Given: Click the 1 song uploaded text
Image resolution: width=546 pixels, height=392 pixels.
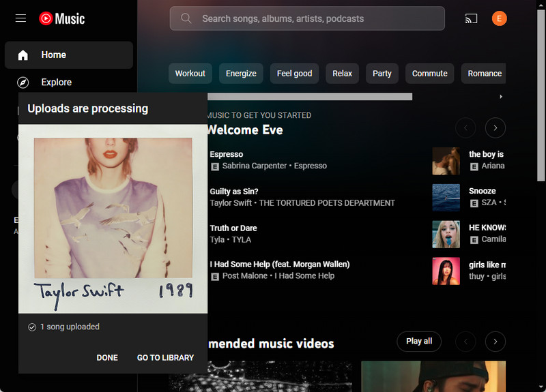Looking at the screenshot, I should tap(70, 327).
